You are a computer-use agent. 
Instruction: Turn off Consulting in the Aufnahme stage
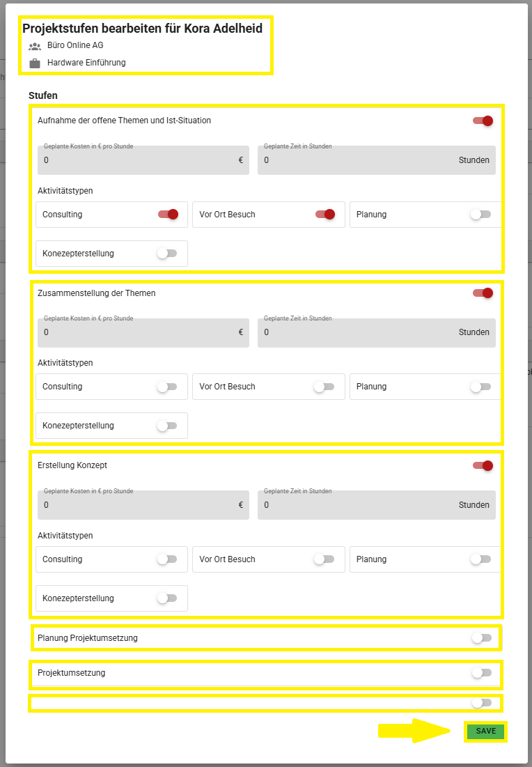[x=168, y=215]
